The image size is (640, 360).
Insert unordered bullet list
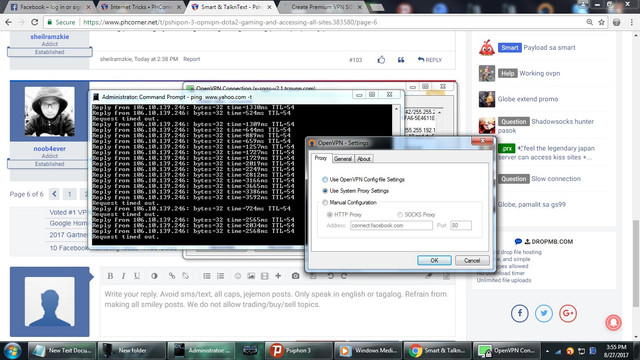tap(207, 276)
